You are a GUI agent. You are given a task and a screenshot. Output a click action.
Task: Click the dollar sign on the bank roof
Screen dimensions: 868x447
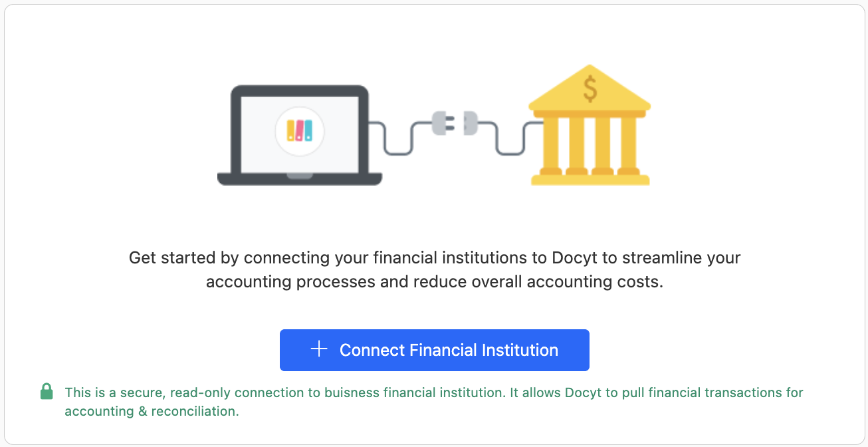point(590,90)
